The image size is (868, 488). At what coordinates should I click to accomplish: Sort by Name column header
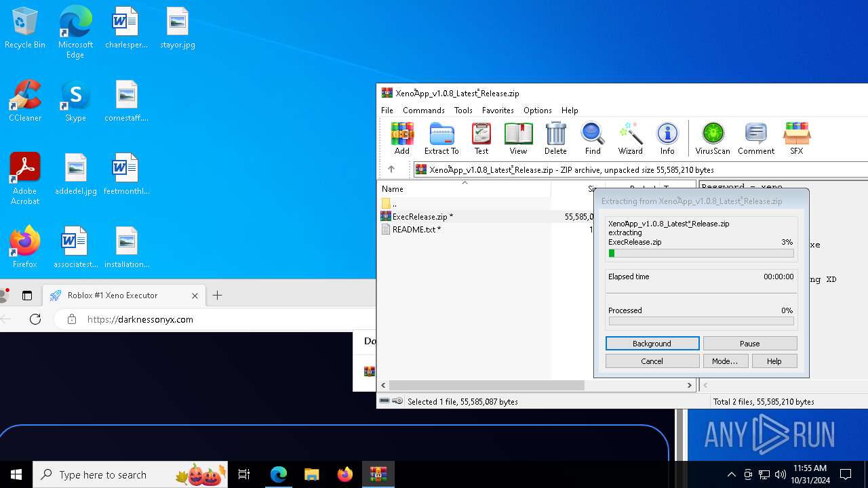[465, 189]
